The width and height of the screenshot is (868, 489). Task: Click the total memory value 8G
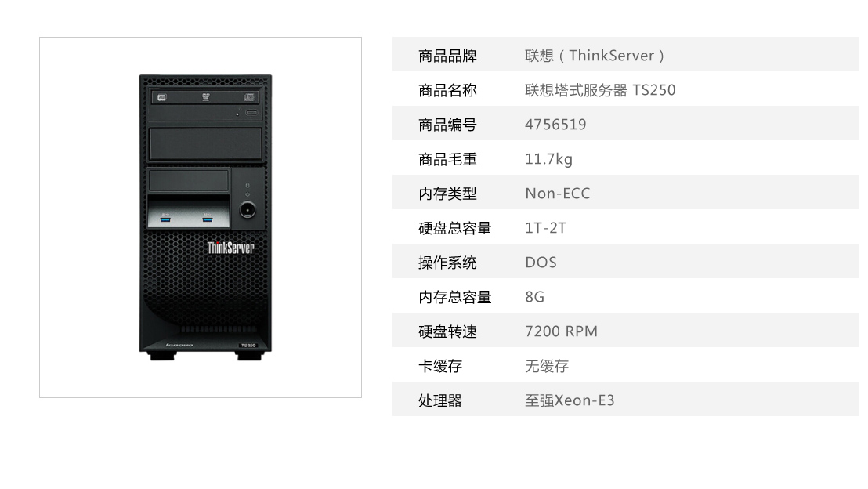click(535, 297)
